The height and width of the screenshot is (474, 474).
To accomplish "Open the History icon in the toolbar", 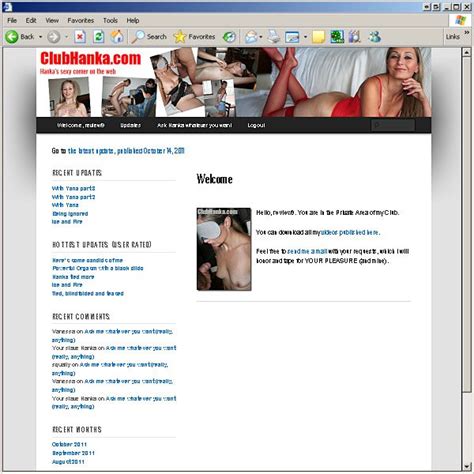I will tap(229, 37).
